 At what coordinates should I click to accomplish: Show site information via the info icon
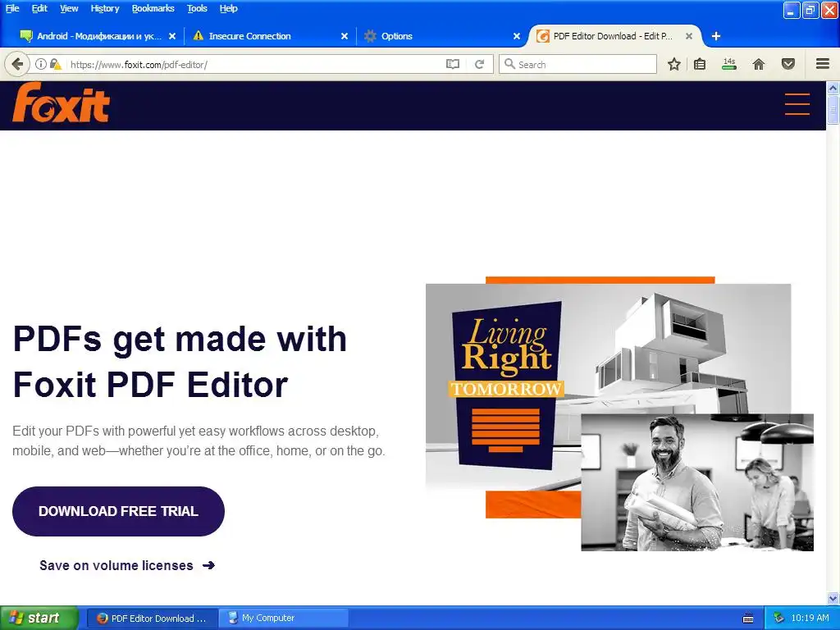point(41,64)
